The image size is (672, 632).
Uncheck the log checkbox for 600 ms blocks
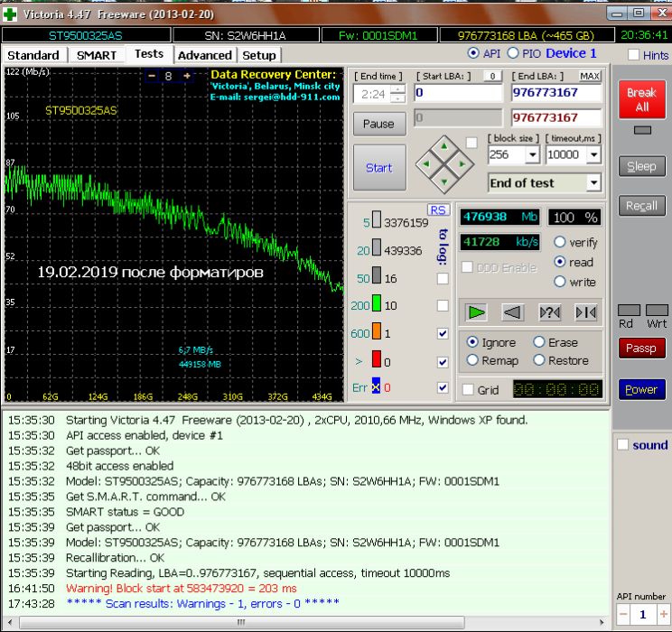click(443, 334)
